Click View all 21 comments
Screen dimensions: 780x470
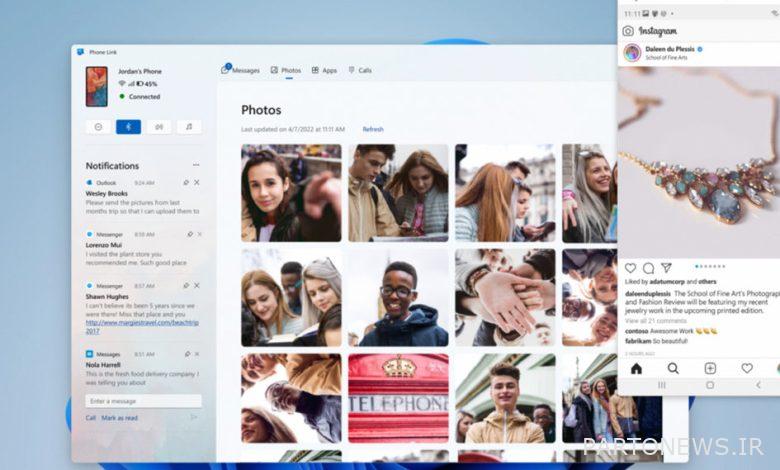point(656,321)
